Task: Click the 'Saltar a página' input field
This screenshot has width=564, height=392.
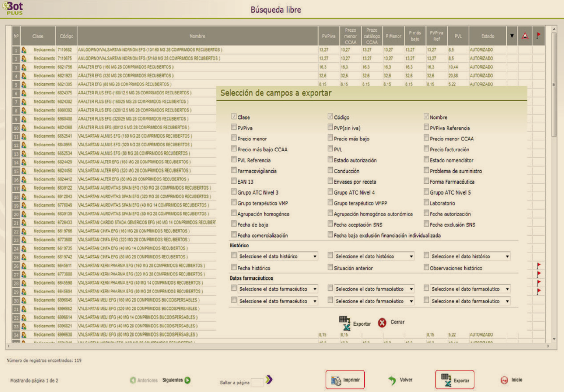Action: click(257, 382)
